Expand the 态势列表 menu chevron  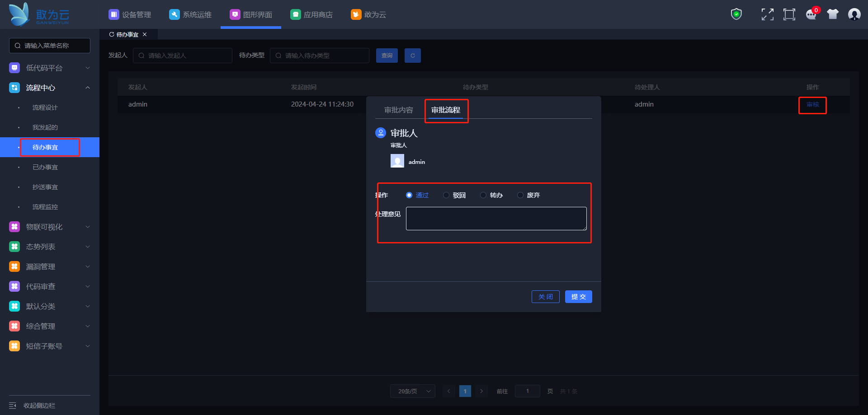click(88, 247)
